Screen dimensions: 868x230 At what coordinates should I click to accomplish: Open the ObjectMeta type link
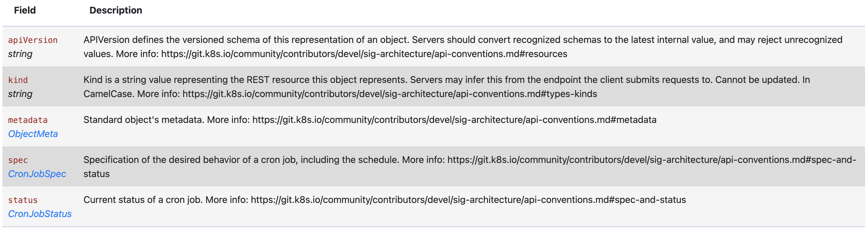33,134
